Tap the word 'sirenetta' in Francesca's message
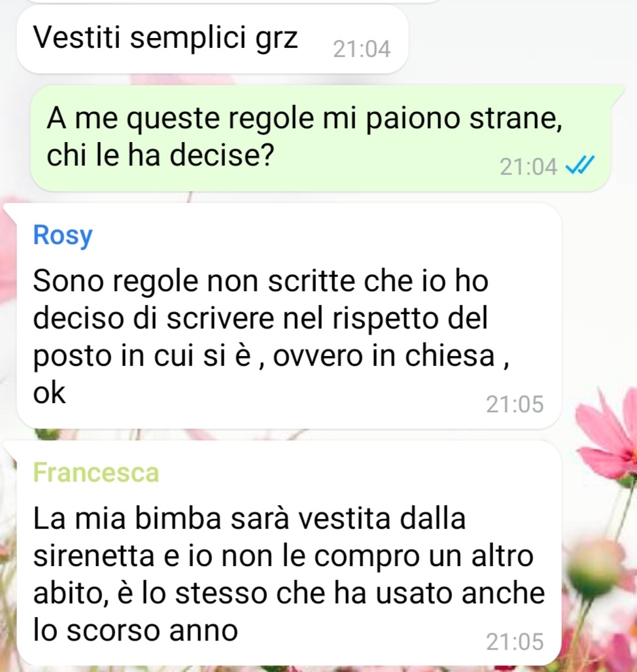The height and width of the screenshot is (672, 637). [x=94, y=556]
